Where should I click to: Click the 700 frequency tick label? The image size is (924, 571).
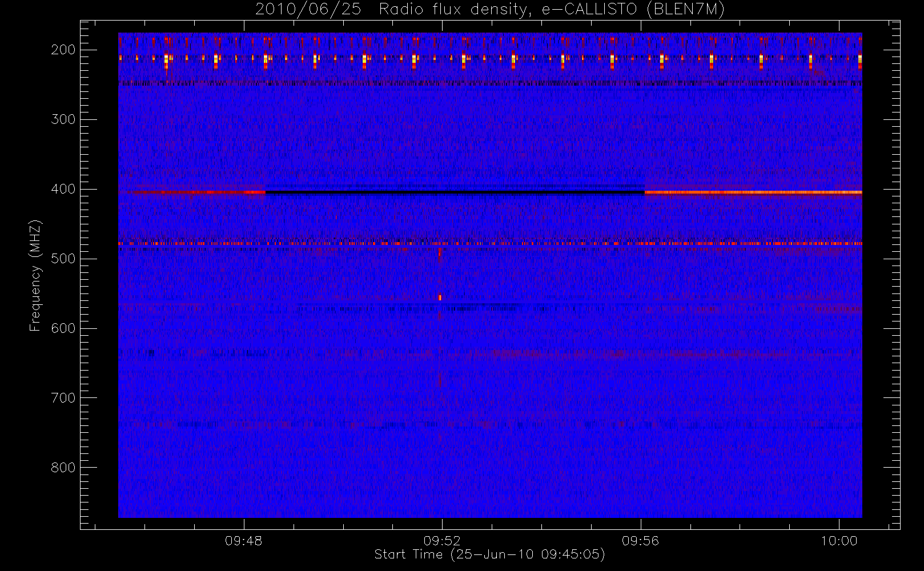[x=63, y=398]
